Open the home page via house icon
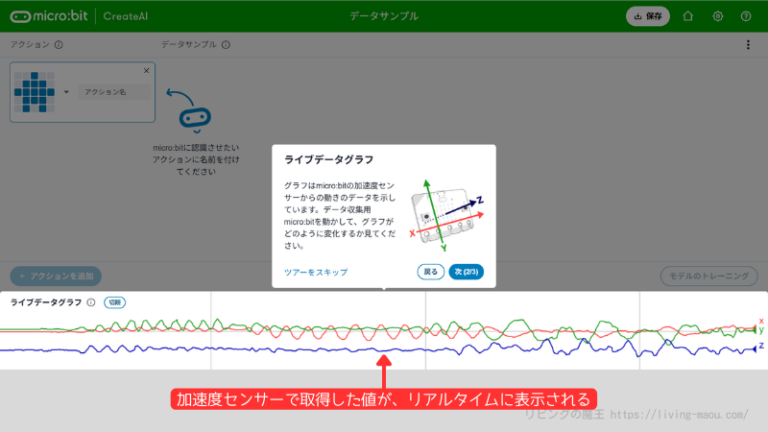Image resolution: width=768 pixels, height=432 pixels. [x=687, y=16]
